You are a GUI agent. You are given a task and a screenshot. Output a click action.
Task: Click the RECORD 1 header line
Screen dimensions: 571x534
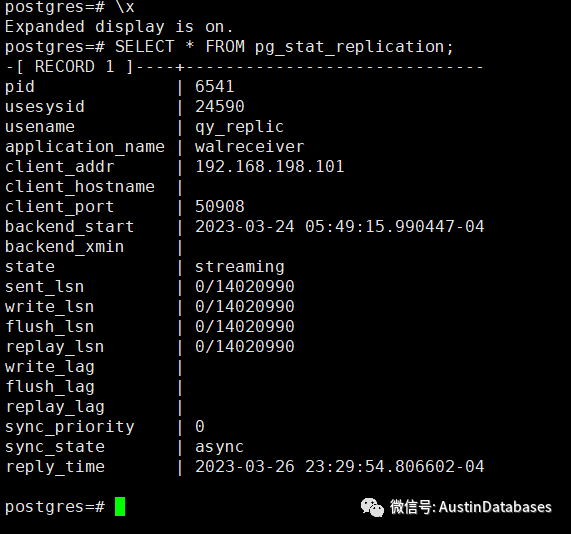point(244,67)
